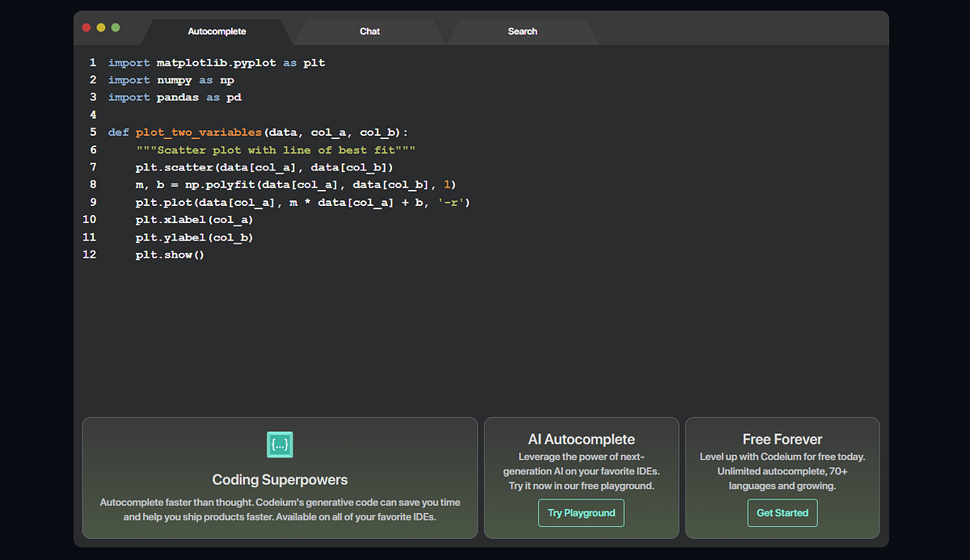Screen dimensions: 970x560
Task: Click the Try Playground button
Action: click(580, 512)
